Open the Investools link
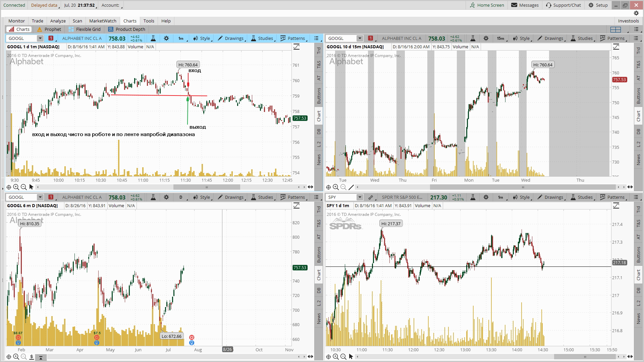The width and height of the screenshot is (644, 362). [x=628, y=21]
